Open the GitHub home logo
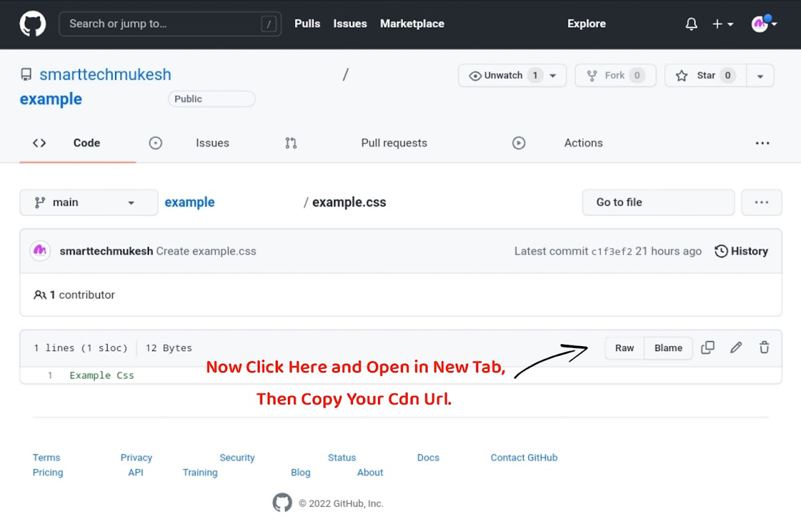 (x=33, y=24)
